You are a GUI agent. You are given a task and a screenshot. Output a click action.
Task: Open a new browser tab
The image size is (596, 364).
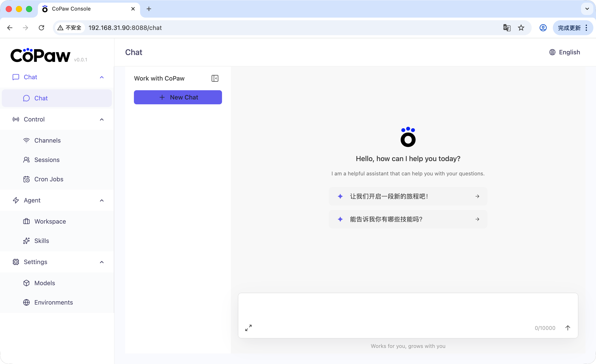click(149, 9)
